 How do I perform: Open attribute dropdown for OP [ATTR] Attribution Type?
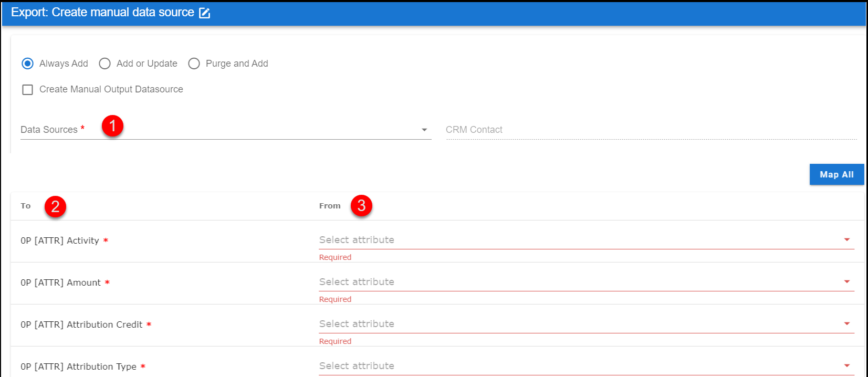[587, 366]
